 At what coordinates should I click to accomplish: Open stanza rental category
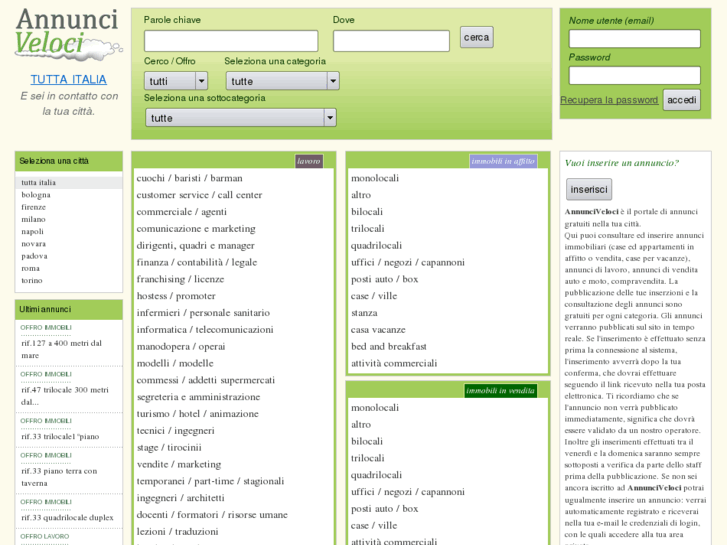point(364,313)
